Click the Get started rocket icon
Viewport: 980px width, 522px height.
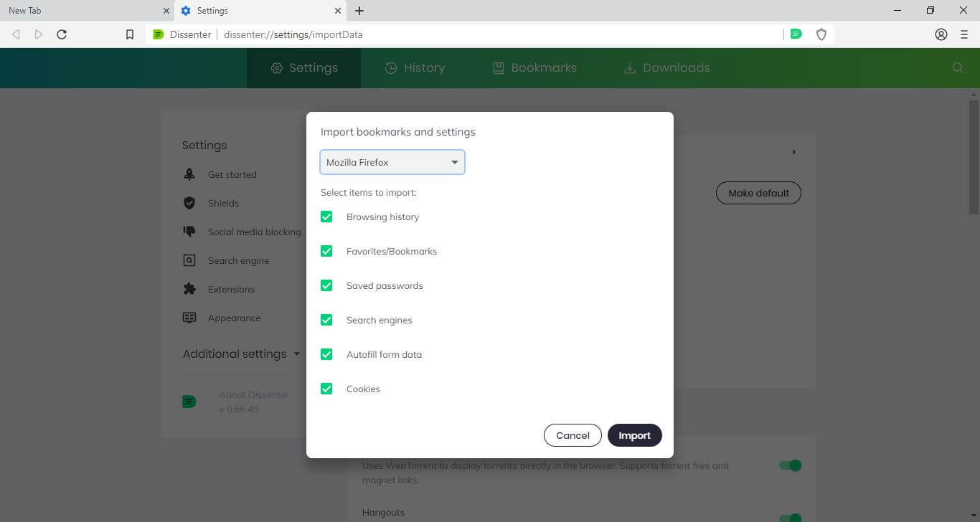tap(189, 174)
